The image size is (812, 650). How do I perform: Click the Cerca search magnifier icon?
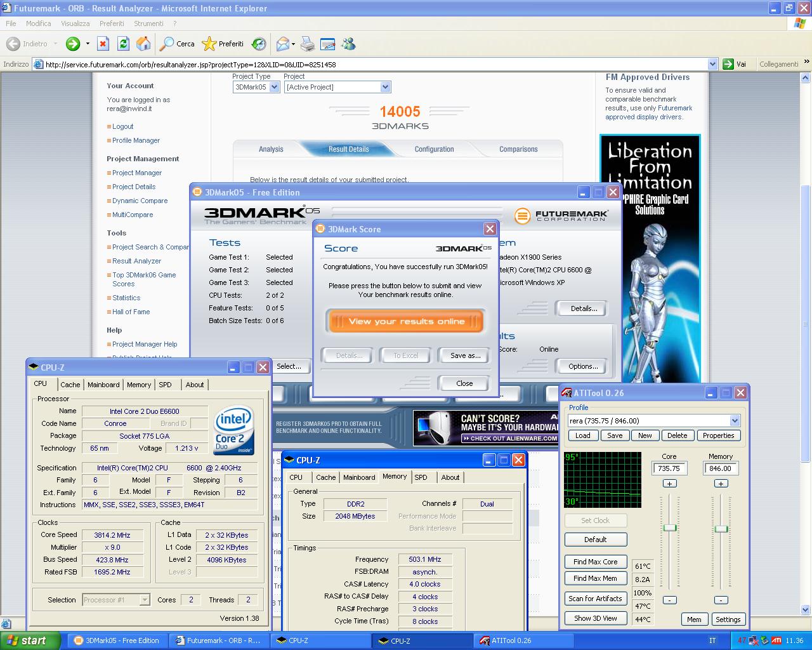(167, 44)
